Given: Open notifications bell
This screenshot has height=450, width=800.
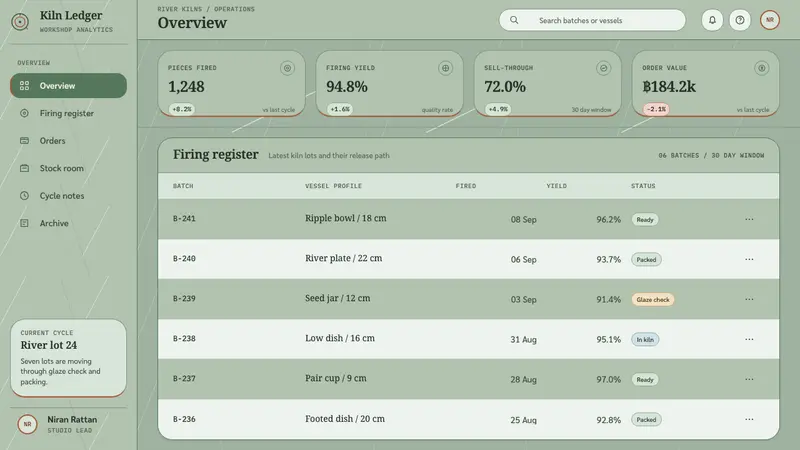Looking at the screenshot, I should 712,20.
